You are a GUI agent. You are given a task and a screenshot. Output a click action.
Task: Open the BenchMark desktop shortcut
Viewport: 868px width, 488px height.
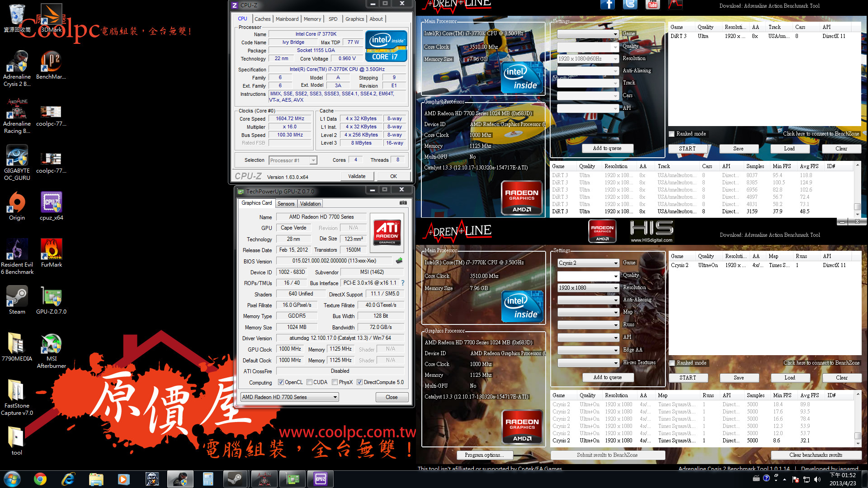pyautogui.click(x=51, y=65)
